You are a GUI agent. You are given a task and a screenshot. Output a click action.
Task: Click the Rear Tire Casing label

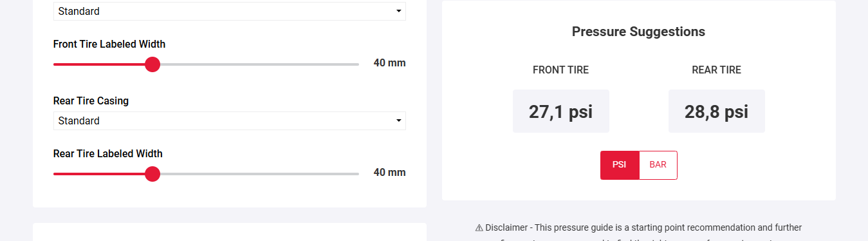coord(91,101)
